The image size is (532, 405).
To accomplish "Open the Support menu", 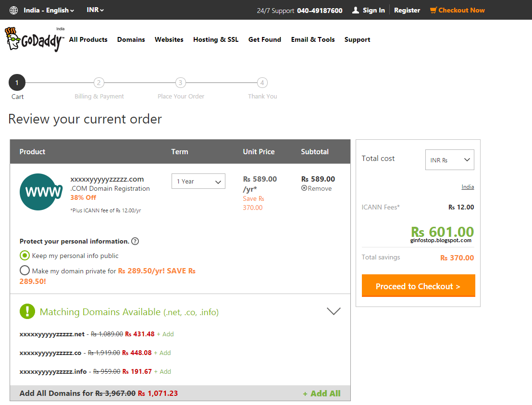I will pos(357,40).
